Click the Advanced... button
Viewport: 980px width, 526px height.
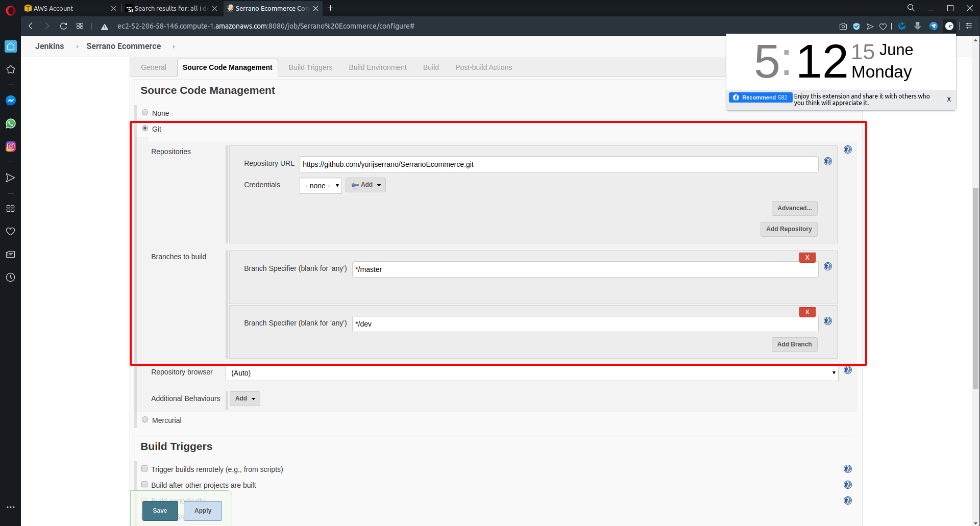[x=795, y=208]
